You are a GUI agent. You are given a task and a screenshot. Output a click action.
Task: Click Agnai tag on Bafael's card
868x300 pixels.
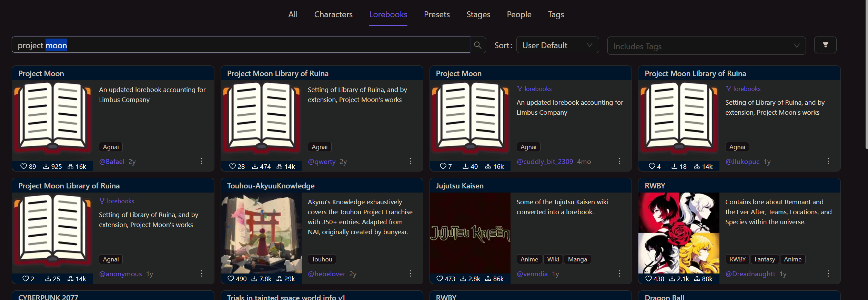[x=111, y=147]
